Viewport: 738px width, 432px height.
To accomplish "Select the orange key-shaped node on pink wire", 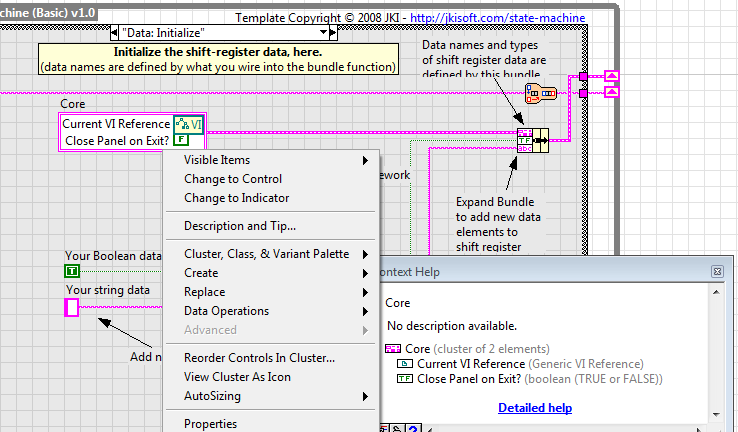I will [541, 93].
